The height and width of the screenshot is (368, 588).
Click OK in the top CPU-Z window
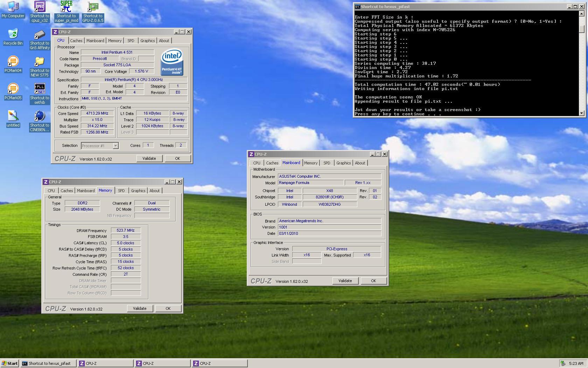177,158
